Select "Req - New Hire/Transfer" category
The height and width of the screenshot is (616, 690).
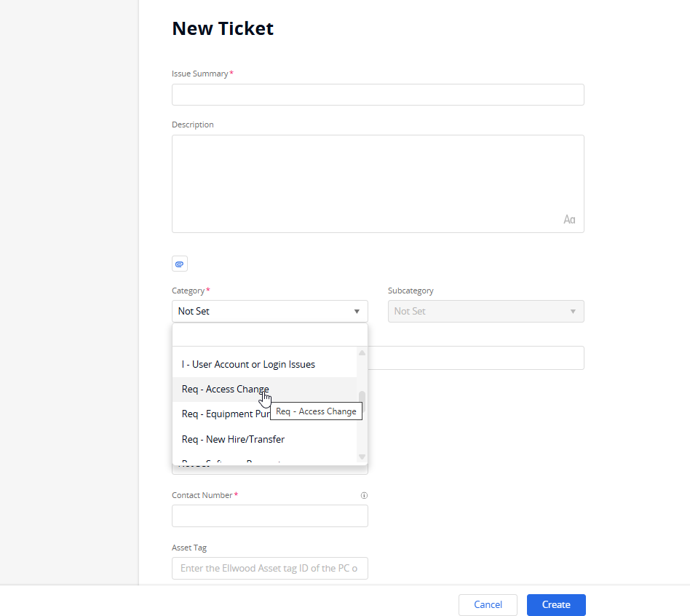coord(233,439)
